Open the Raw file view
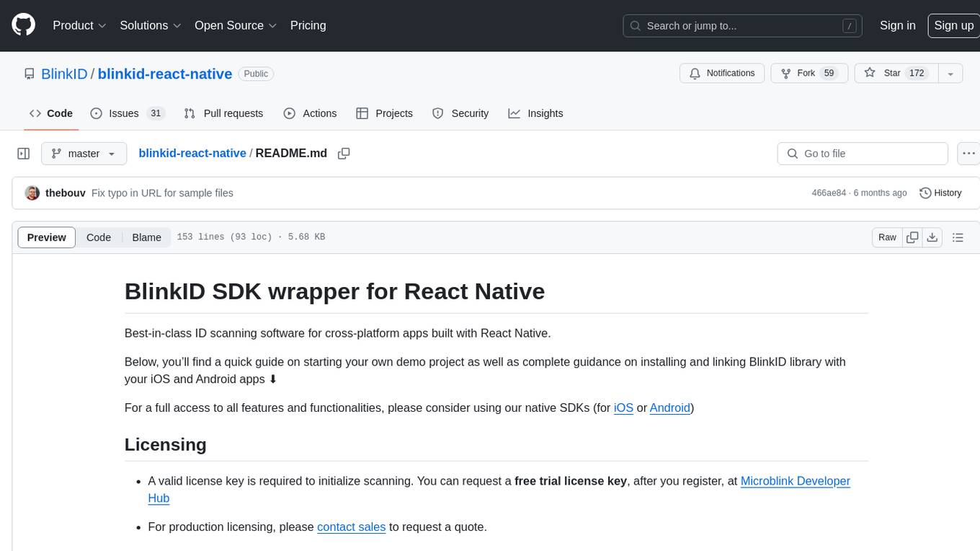 click(887, 237)
